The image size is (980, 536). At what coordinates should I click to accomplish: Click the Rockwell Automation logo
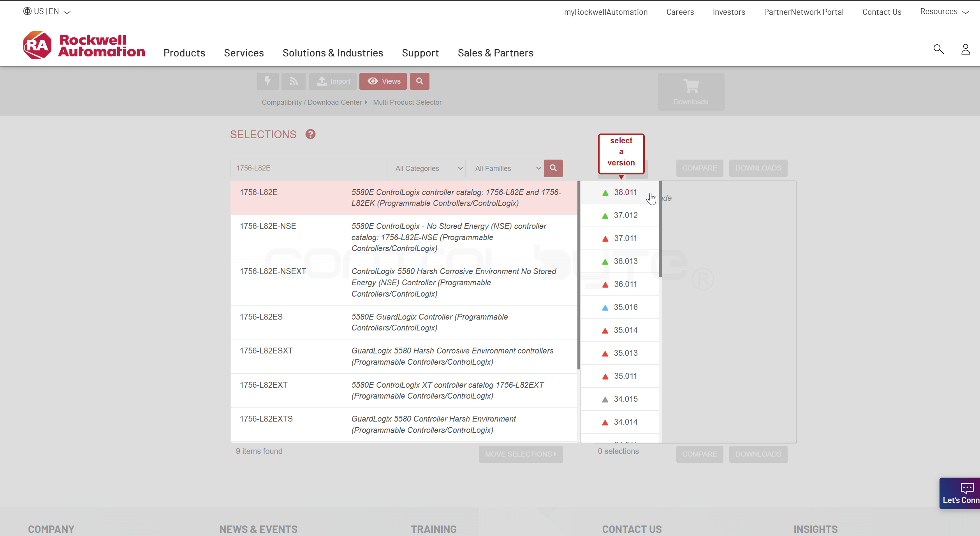click(84, 45)
